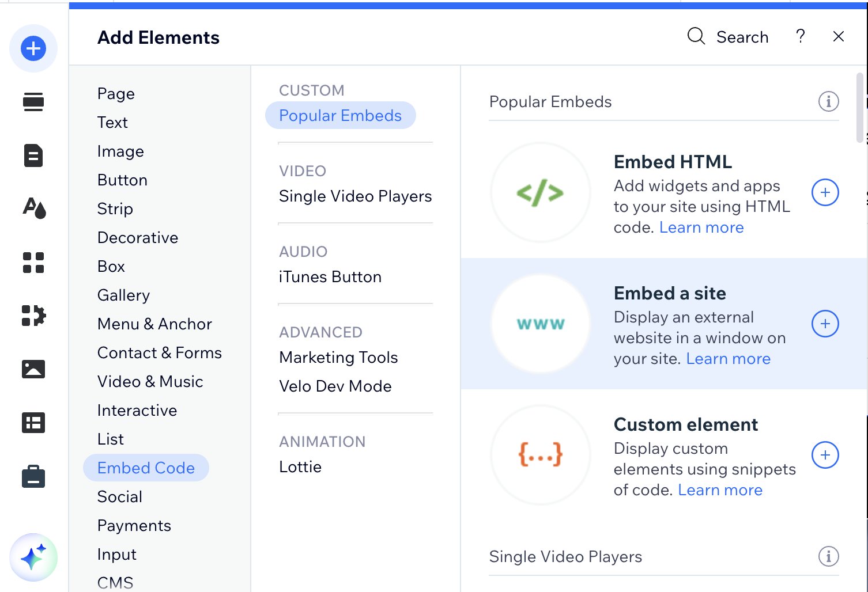The width and height of the screenshot is (868, 592).
Task: Select the Embed Code category
Action: 146,468
